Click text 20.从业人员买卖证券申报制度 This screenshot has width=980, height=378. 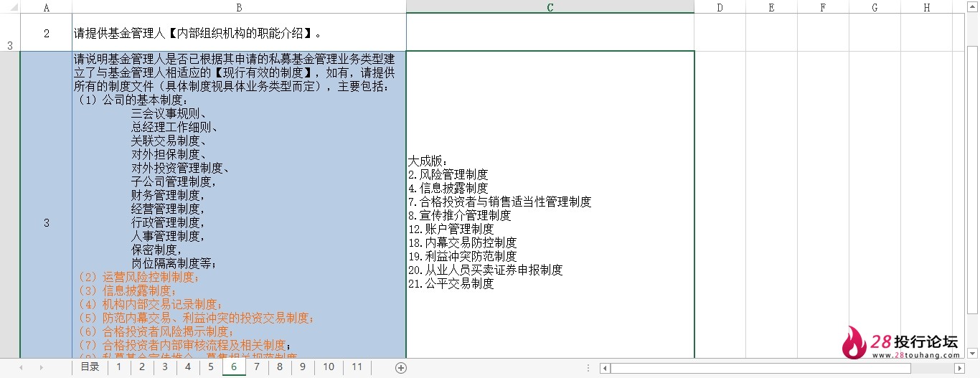485,270
